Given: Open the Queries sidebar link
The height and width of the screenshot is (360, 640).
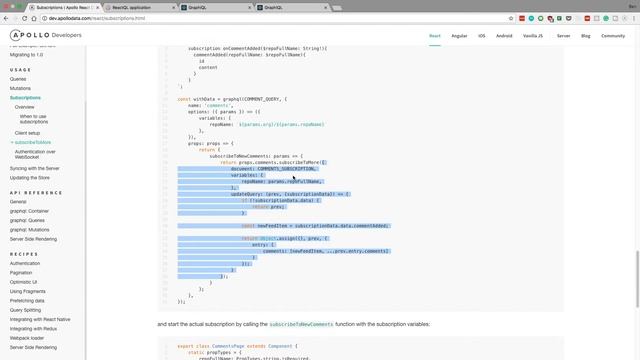Looking at the screenshot, I should click(18, 79).
